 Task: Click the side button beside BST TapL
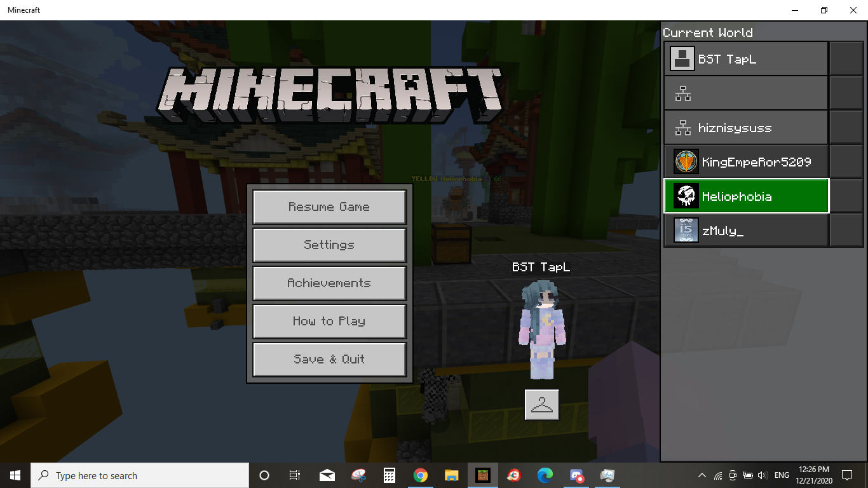click(846, 59)
